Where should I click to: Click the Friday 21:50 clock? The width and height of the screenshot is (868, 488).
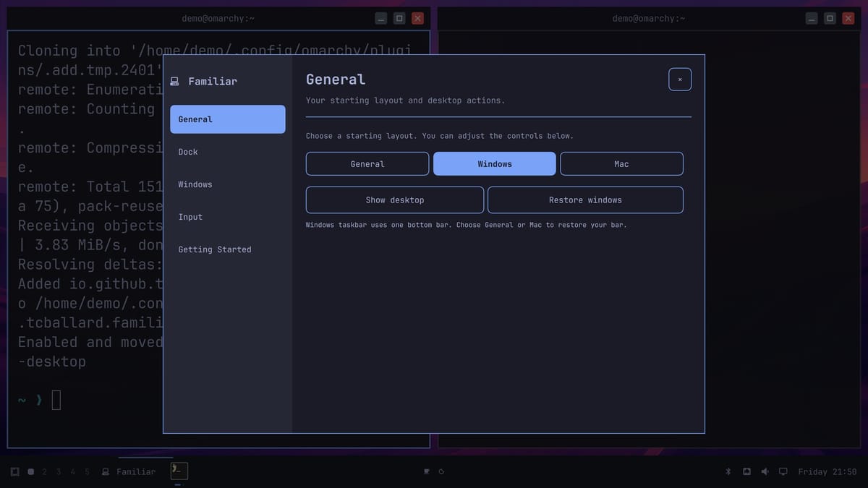tap(827, 472)
